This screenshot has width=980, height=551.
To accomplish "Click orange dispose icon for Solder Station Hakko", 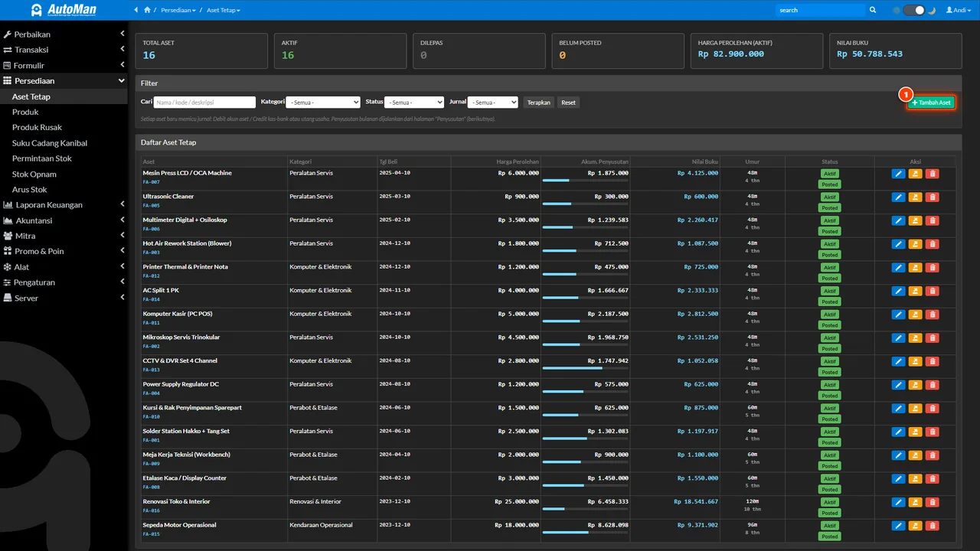I will click(916, 432).
